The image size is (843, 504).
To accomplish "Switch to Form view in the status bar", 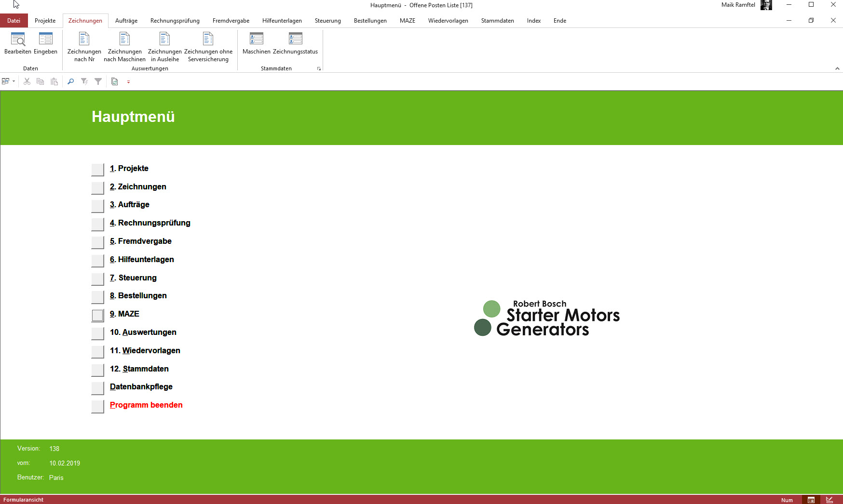I will click(x=811, y=500).
